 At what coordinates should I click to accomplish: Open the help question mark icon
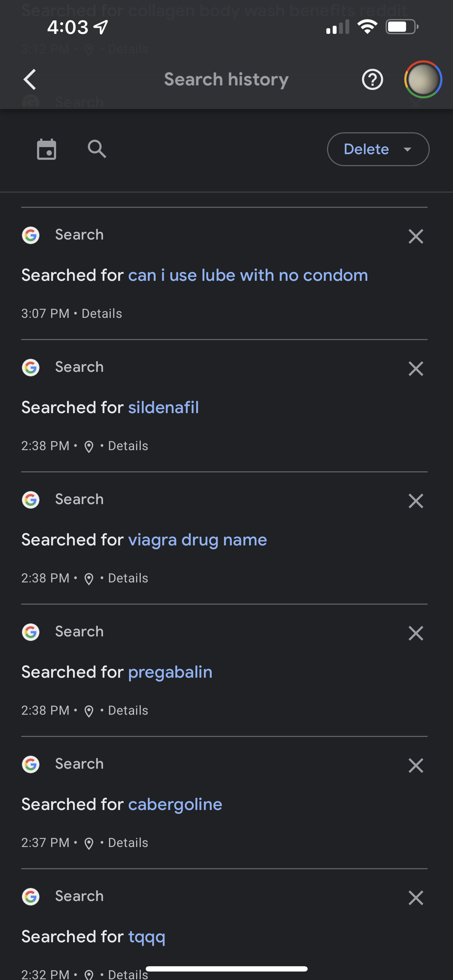[372, 79]
